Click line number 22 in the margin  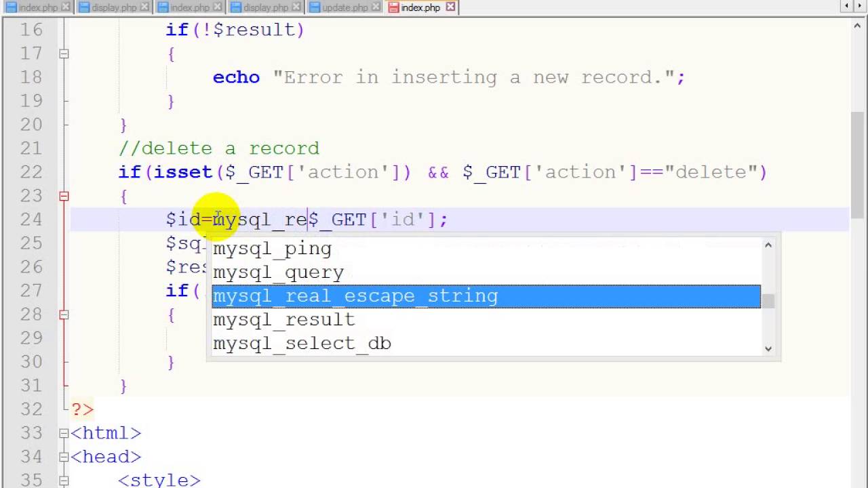tap(31, 172)
